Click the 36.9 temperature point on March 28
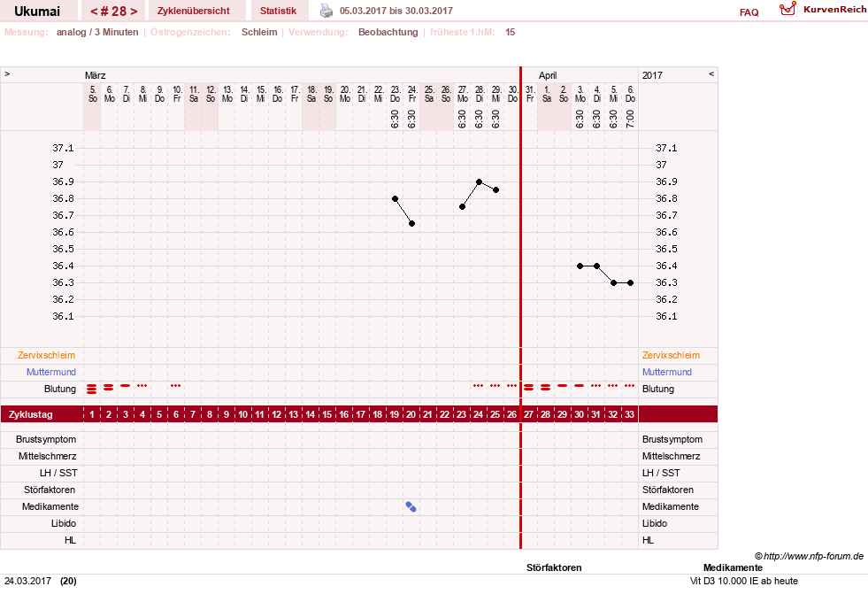This screenshot has width=868, height=602. [479, 181]
